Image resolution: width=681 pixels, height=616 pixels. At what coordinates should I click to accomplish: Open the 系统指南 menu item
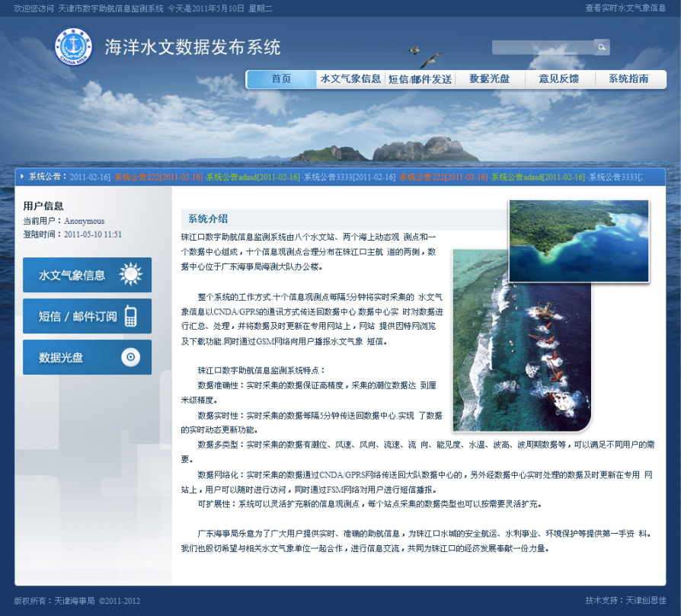pyautogui.click(x=628, y=79)
